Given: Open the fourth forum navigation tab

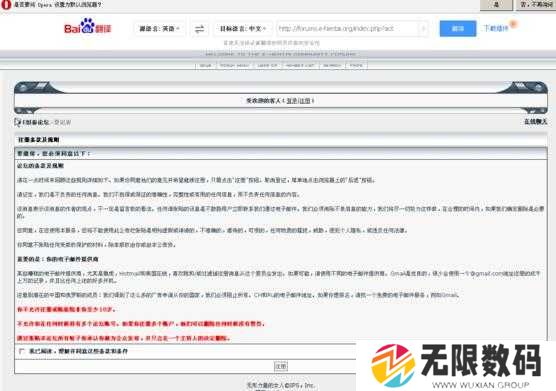Looking at the screenshot, I should 300,65.
